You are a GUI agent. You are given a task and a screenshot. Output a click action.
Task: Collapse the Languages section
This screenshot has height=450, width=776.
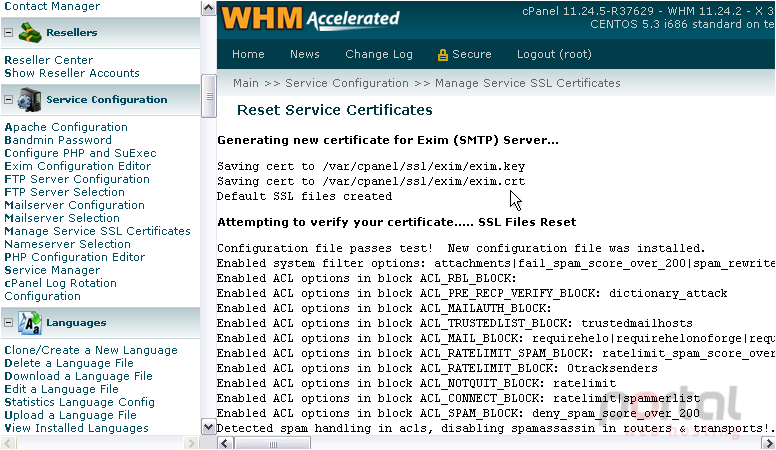point(8,323)
